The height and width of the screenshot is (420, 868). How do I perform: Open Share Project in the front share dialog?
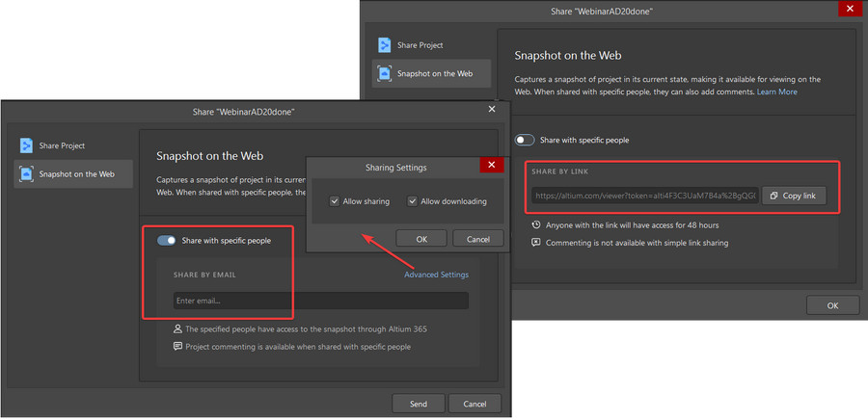click(x=73, y=145)
